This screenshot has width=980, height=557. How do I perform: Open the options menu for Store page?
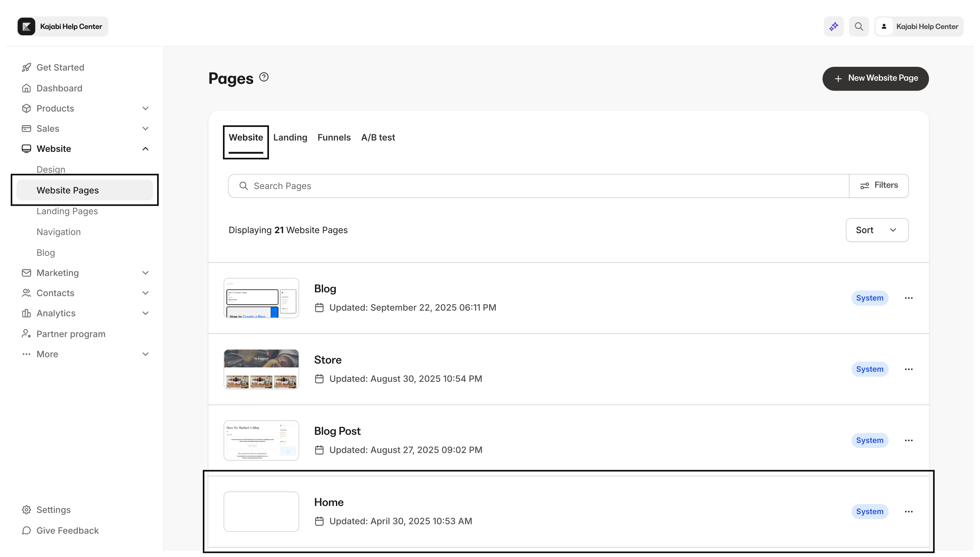coord(909,369)
